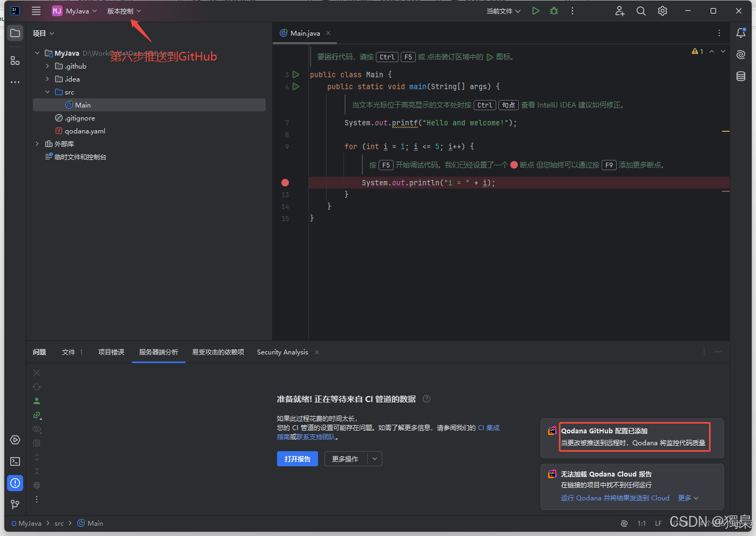Open Search Everywhere magnifier icon
This screenshot has height=536, width=756.
click(x=641, y=11)
